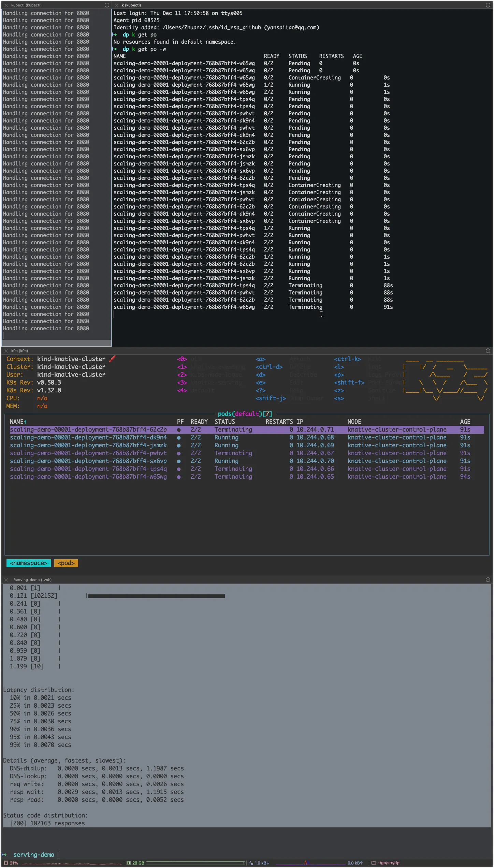Close the k9s pane
Screen dimensions: 494x868
(6, 351)
